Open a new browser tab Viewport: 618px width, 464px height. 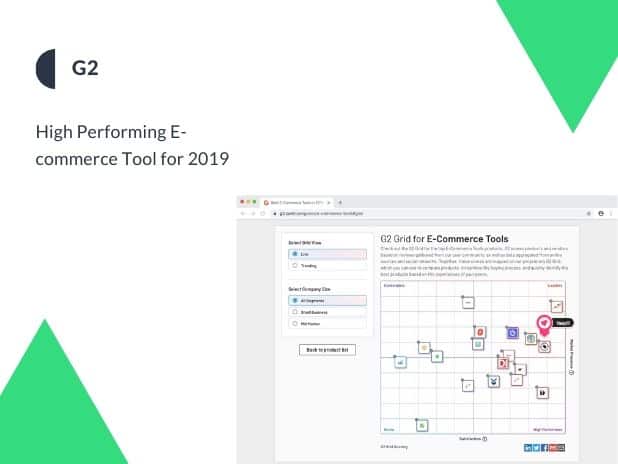click(x=340, y=202)
